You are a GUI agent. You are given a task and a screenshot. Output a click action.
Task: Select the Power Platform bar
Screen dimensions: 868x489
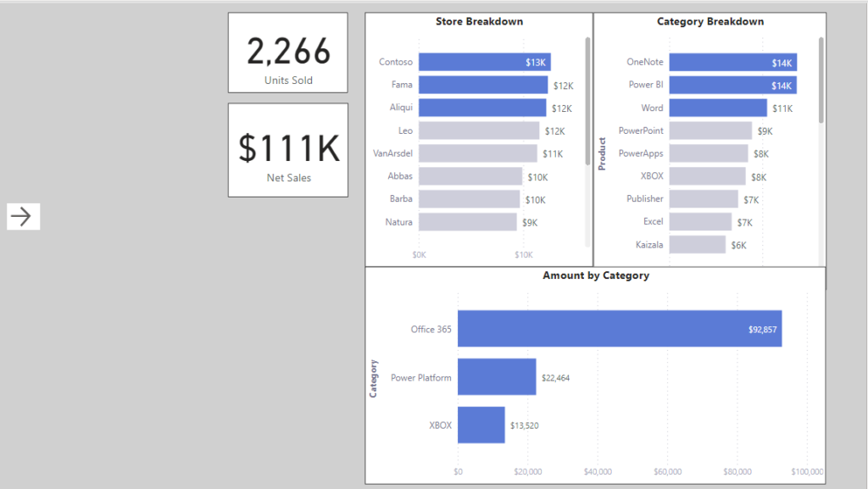point(496,377)
